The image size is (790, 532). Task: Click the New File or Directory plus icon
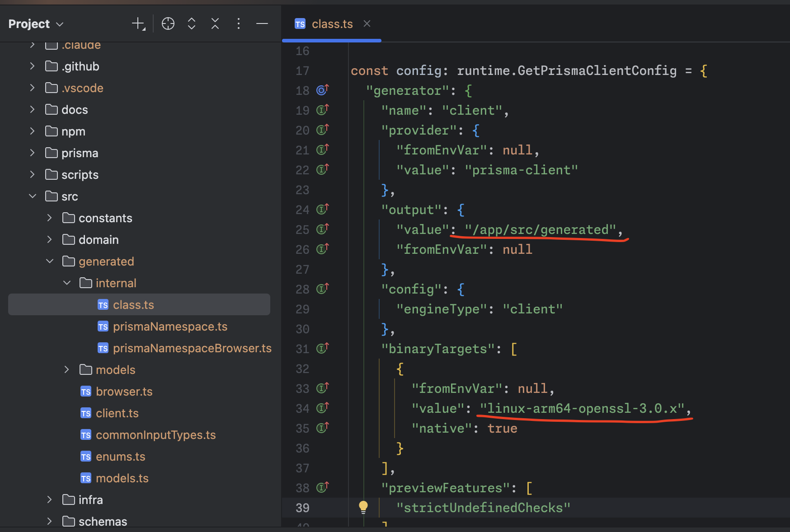pos(138,23)
